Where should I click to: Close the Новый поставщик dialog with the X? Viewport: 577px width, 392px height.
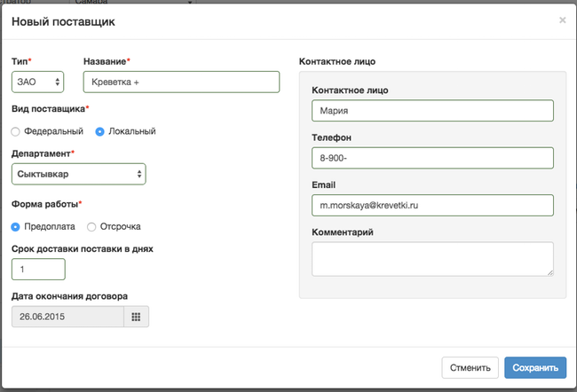pos(562,20)
